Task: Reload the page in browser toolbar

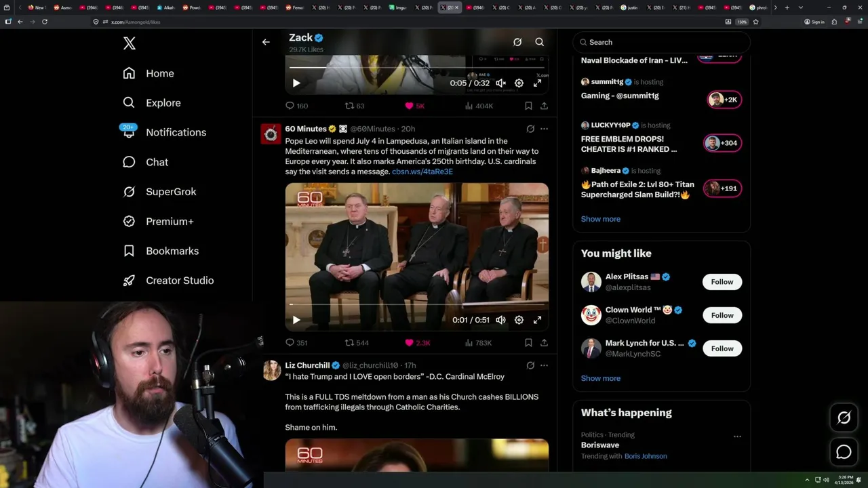Action: [45, 22]
